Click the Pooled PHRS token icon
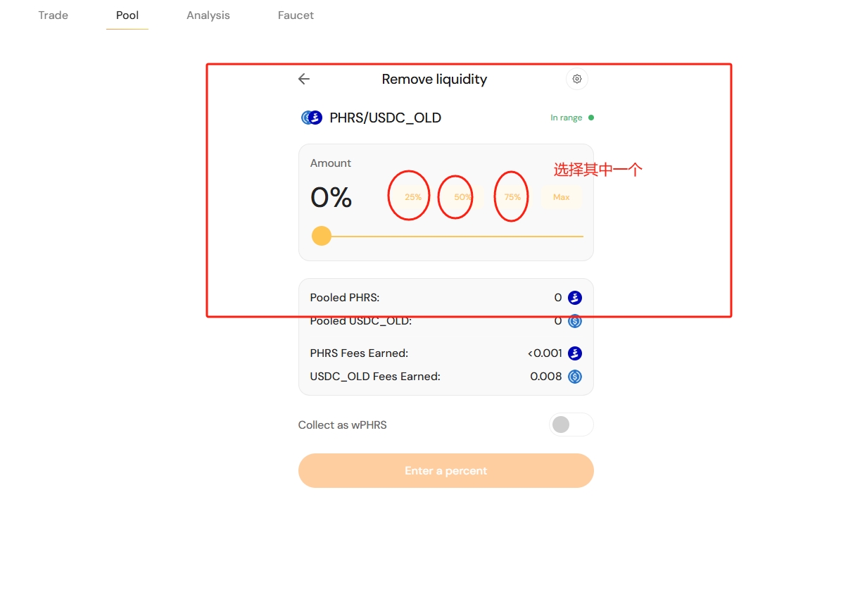This screenshot has width=860, height=616. (x=575, y=298)
